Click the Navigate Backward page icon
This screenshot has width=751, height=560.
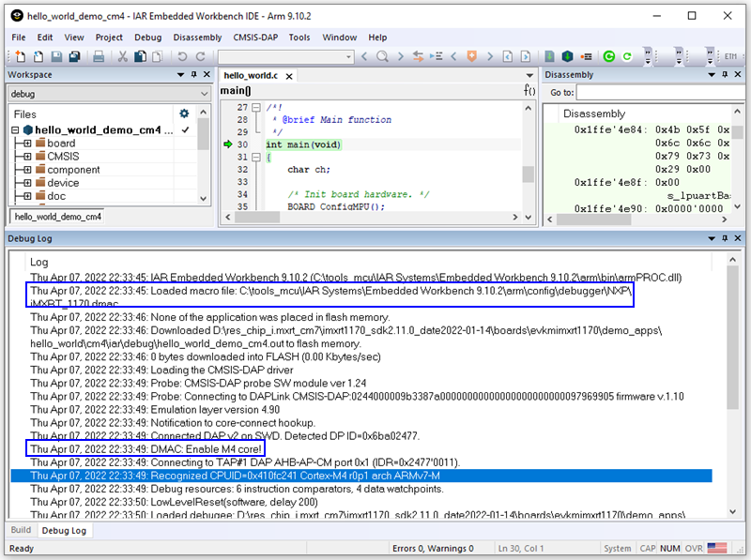pos(508,56)
